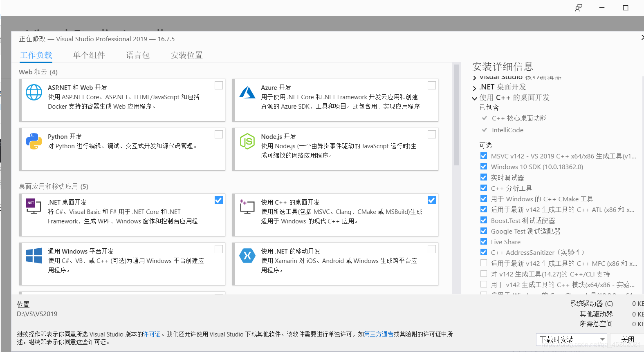Screen dimensions: 644x352
Task: Switch to the 语言包 tab
Action: (138, 55)
